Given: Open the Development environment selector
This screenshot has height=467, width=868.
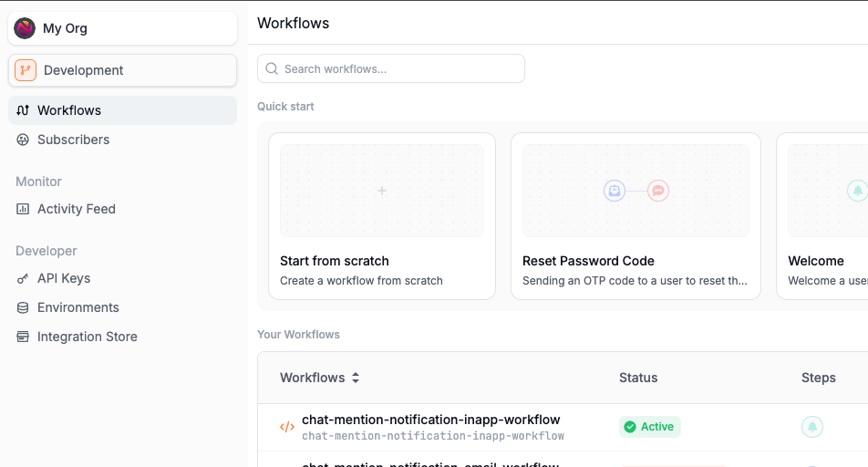Looking at the screenshot, I should (x=123, y=70).
